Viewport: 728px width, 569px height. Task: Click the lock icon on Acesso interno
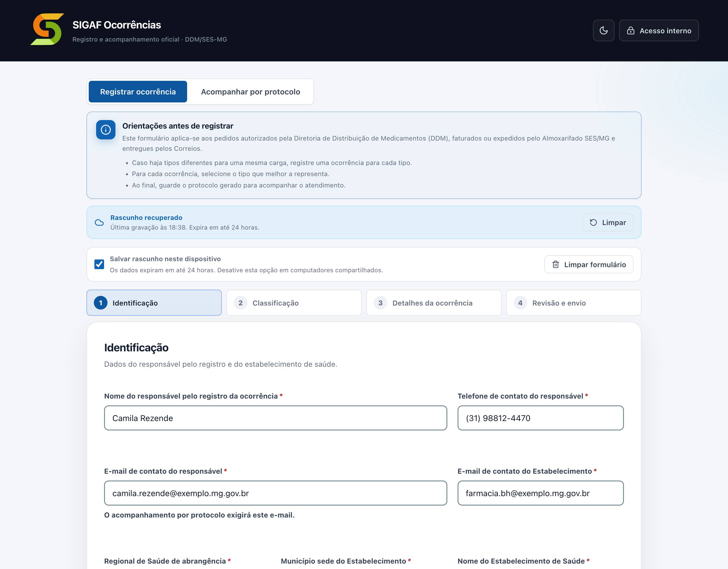pyautogui.click(x=630, y=31)
